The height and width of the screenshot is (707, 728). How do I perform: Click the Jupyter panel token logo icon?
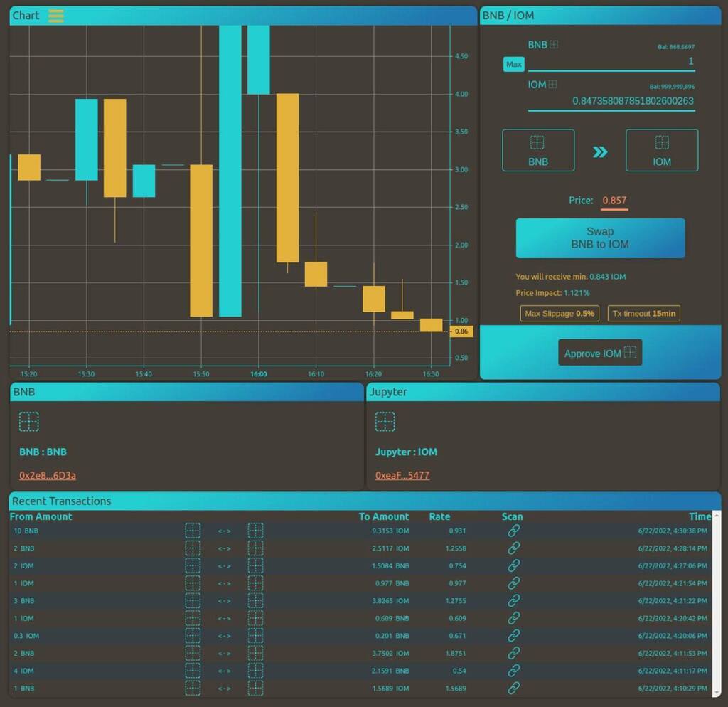pos(385,422)
